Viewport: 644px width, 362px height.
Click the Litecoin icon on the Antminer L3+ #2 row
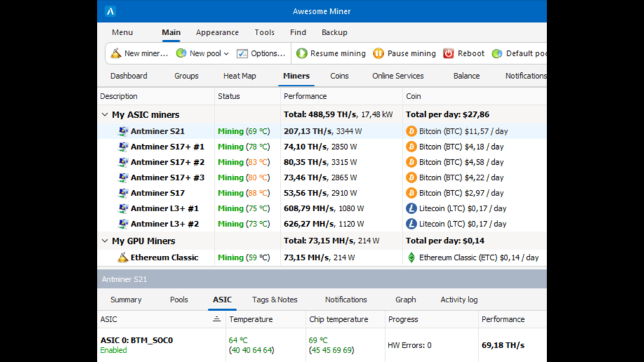pos(411,224)
